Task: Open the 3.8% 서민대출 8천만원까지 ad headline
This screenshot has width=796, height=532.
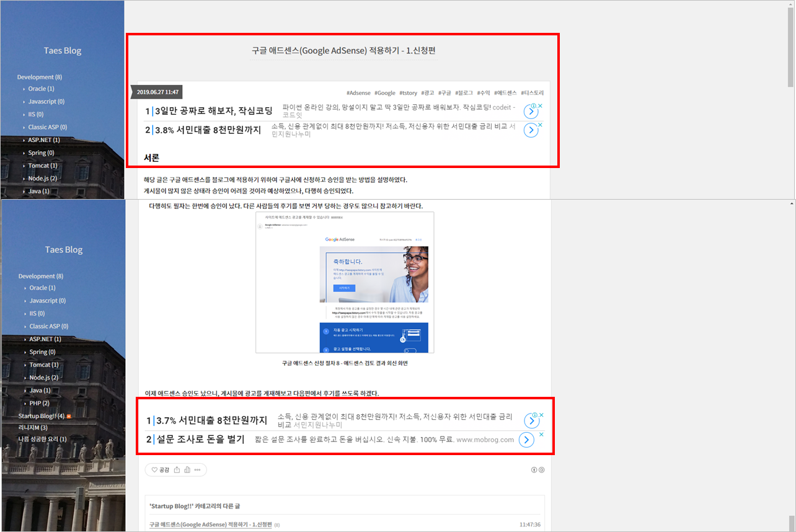Action: pyautogui.click(x=208, y=130)
